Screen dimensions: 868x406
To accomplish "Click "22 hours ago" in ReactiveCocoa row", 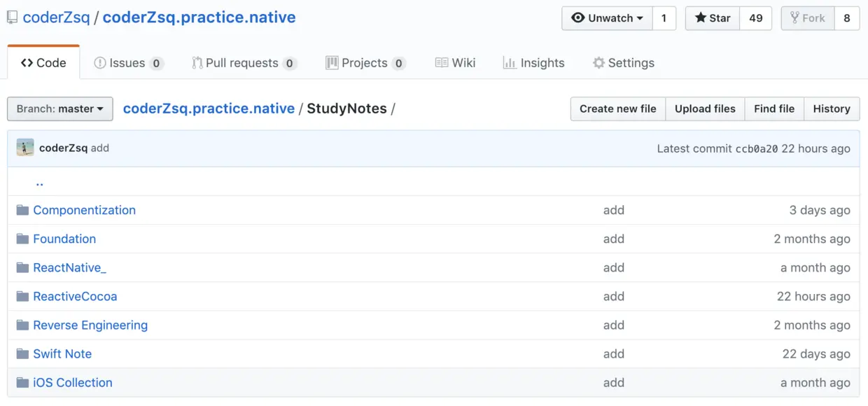I will (813, 296).
